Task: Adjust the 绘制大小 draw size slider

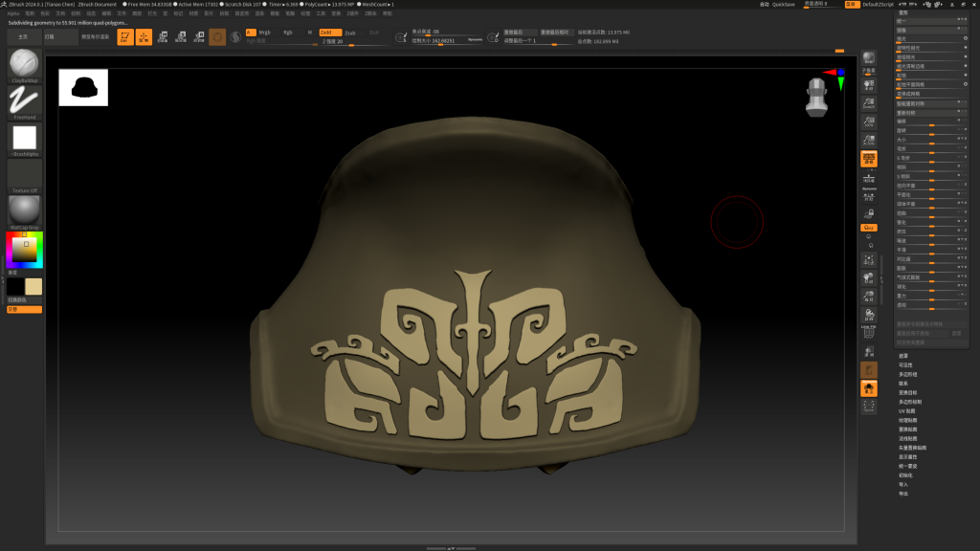Action: [446, 41]
